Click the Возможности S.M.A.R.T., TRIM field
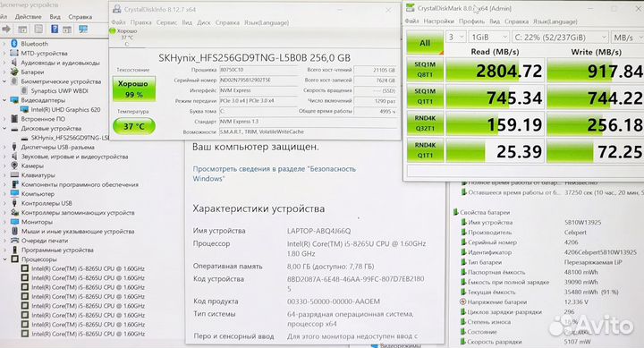The width and height of the screenshot is (644, 348). (x=308, y=132)
